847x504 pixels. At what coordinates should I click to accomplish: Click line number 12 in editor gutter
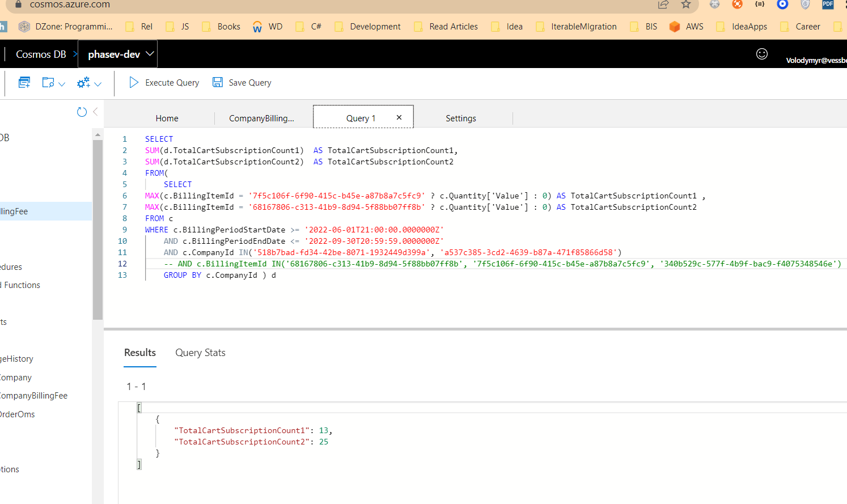[x=122, y=264]
